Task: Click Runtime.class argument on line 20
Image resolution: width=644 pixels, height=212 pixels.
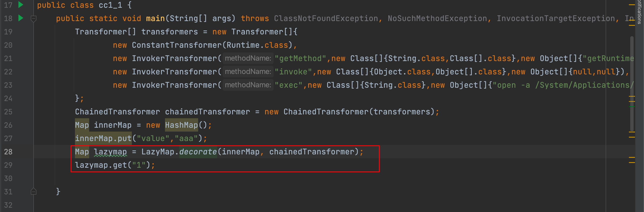Action: pos(257,45)
